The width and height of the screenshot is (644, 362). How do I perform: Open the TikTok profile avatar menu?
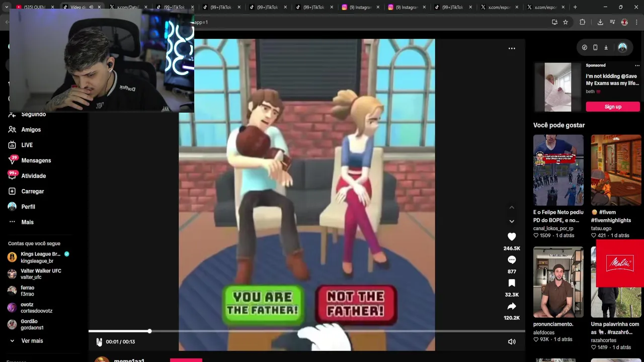tap(622, 47)
